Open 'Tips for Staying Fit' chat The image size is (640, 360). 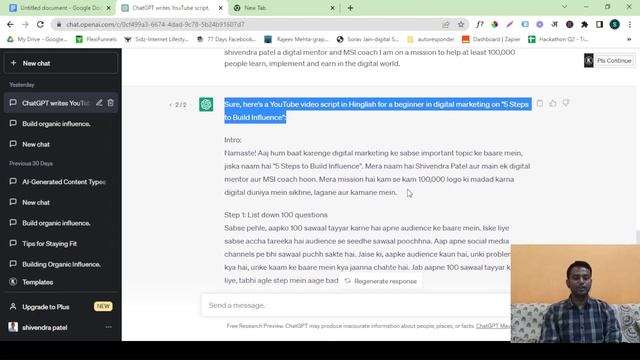(x=60, y=244)
